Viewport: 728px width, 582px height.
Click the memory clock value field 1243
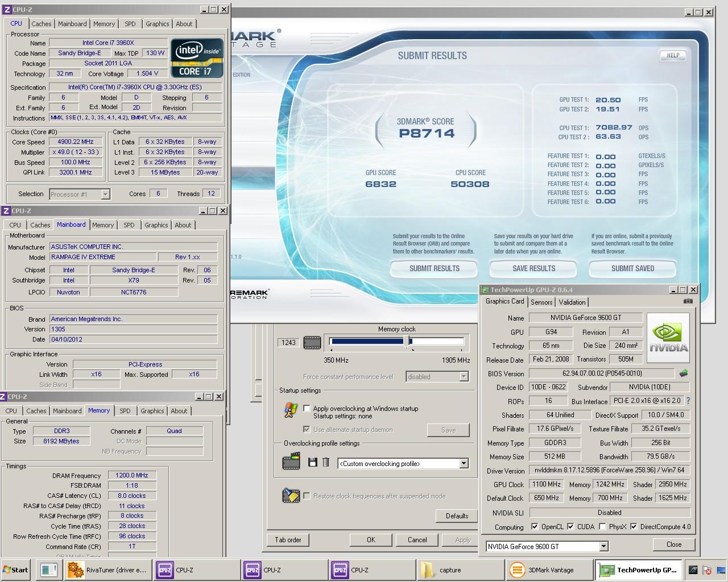click(289, 342)
